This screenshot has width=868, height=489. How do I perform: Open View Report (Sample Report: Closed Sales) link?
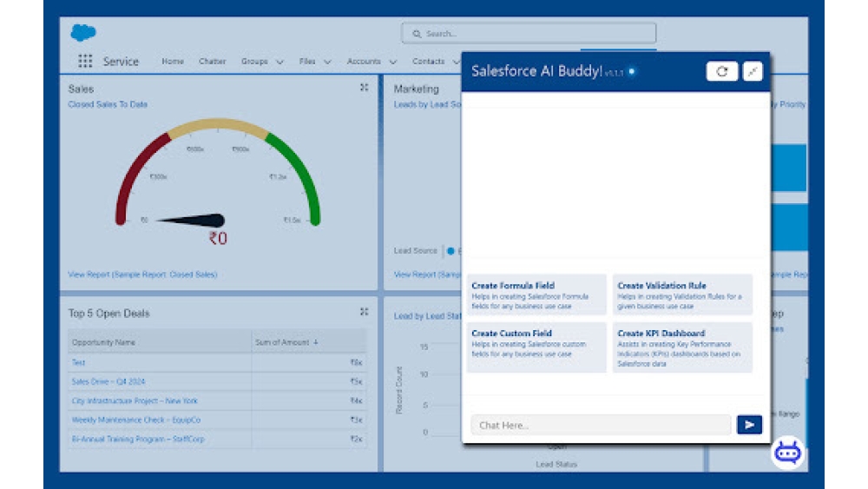pyautogui.click(x=143, y=274)
